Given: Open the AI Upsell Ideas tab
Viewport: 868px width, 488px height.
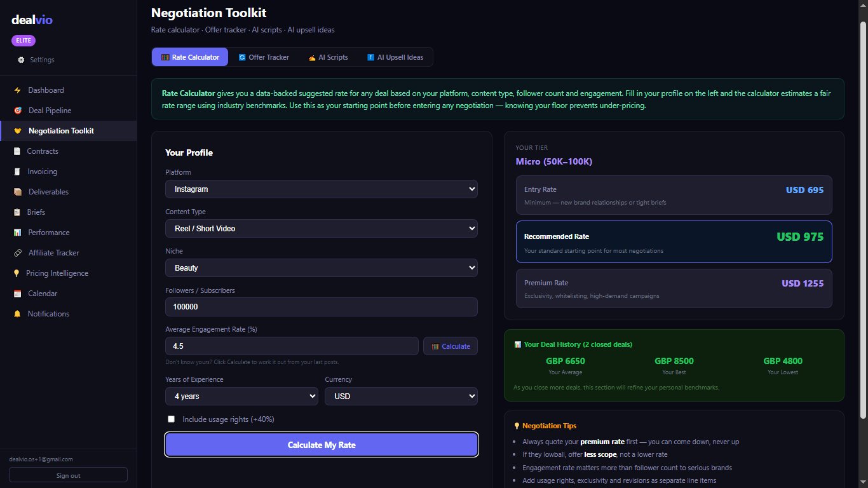Looking at the screenshot, I should 395,57.
